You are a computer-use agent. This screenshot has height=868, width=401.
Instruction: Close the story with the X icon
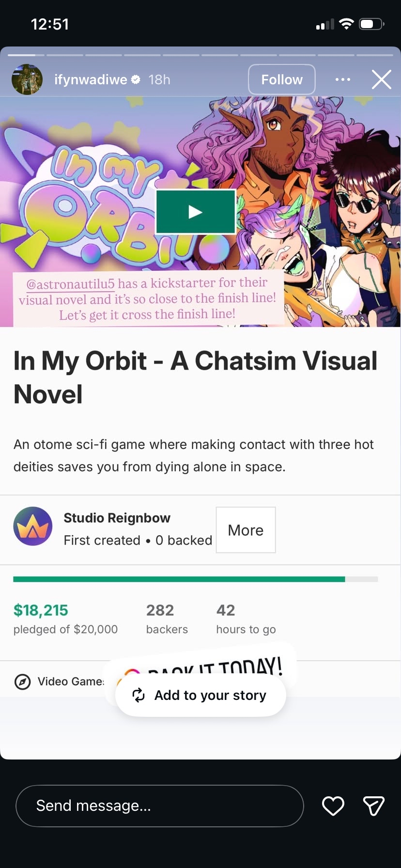381,79
